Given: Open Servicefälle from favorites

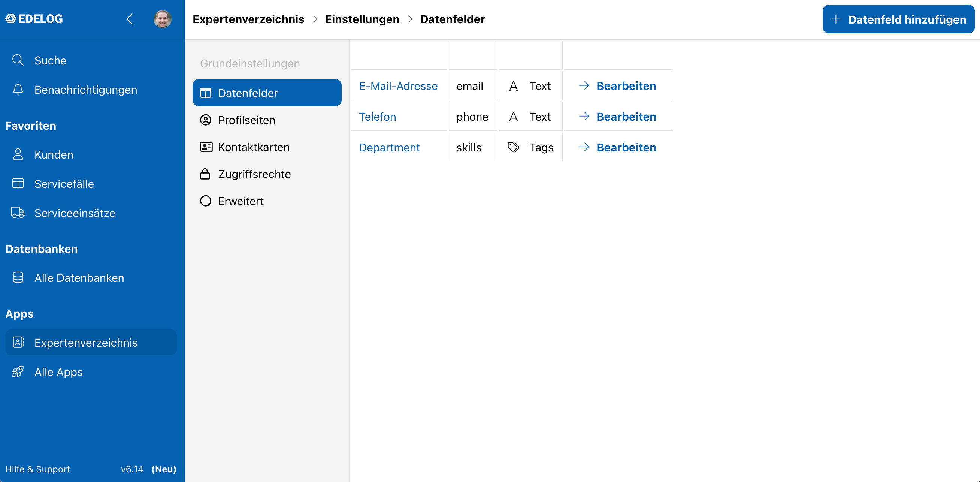Looking at the screenshot, I should (91, 184).
